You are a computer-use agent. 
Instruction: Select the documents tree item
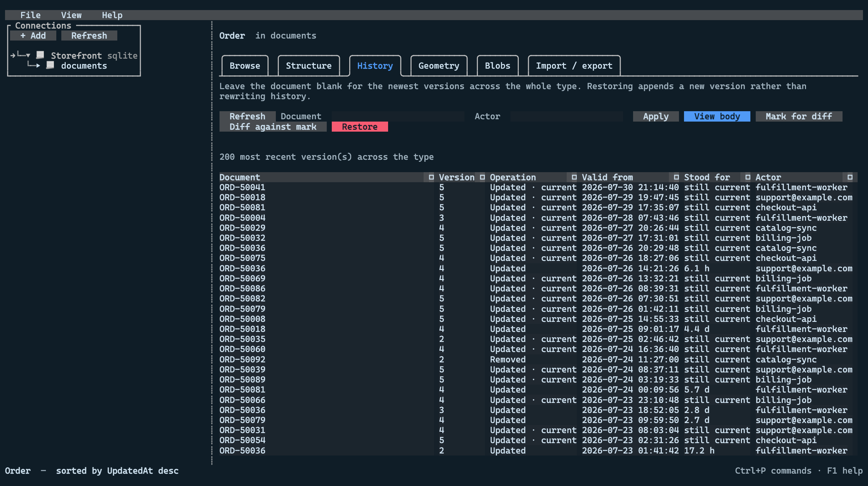(84, 65)
